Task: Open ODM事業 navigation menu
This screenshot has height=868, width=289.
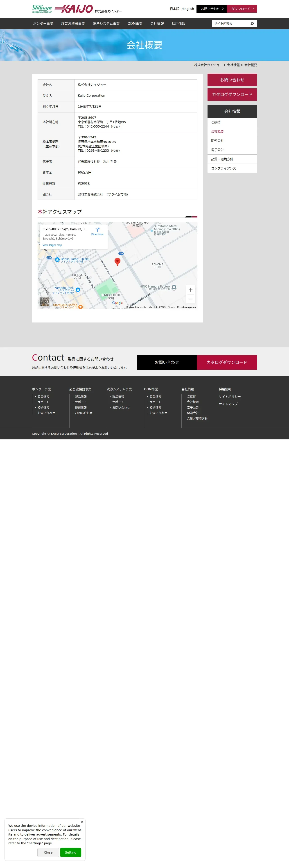Action: 135,24
